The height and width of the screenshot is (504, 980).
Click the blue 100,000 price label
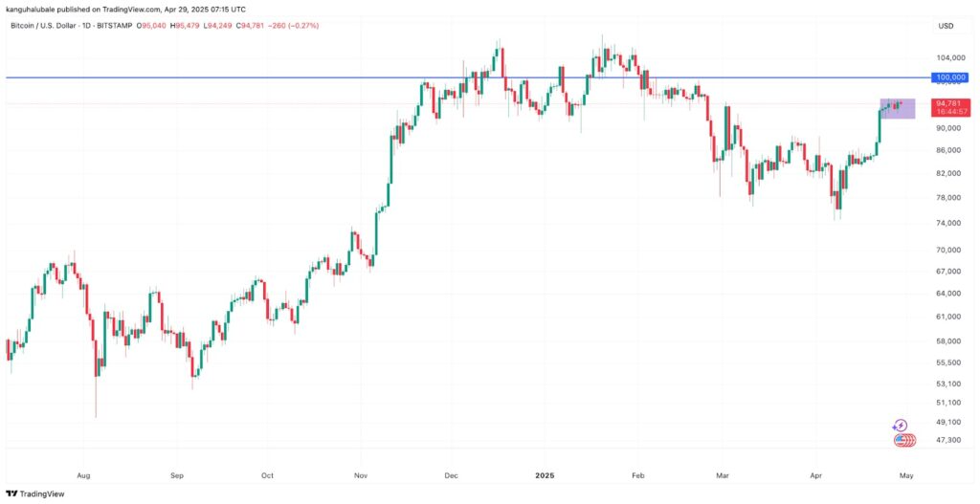coord(950,77)
